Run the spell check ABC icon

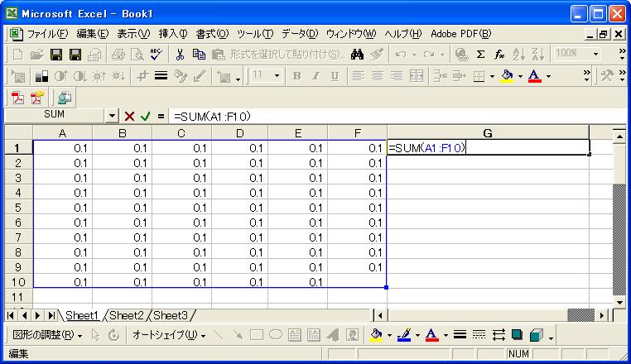coord(157,55)
